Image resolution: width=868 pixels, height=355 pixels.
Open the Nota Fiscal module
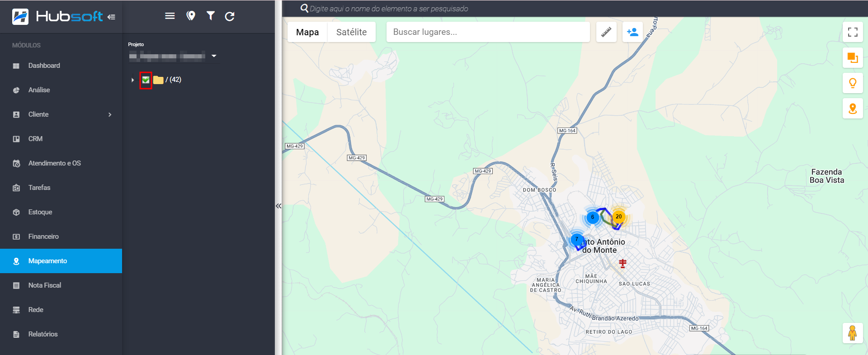61,285
